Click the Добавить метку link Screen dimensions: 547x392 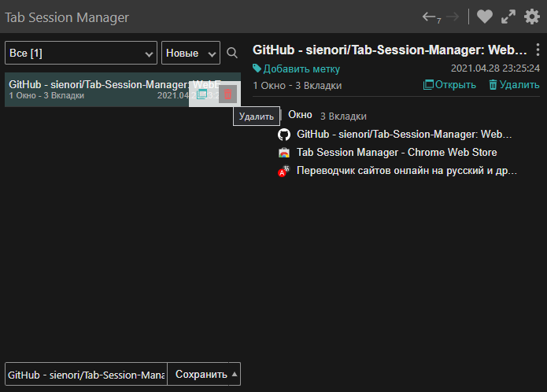[x=301, y=69]
